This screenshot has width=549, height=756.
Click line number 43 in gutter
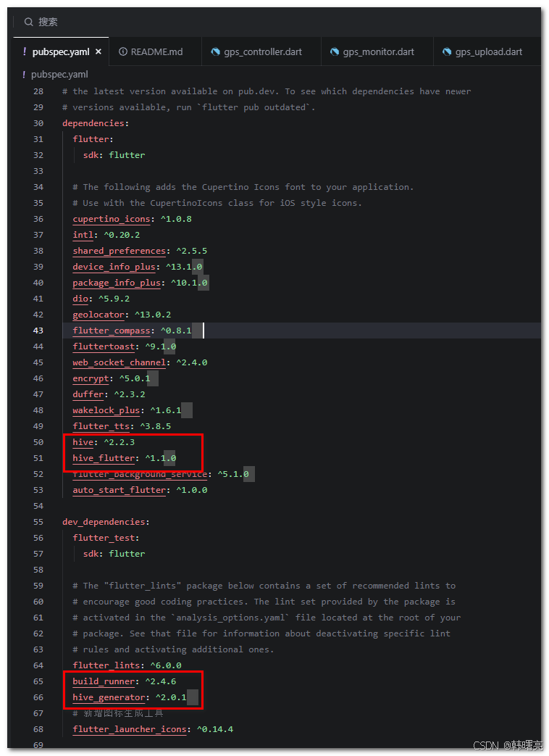point(38,331)
